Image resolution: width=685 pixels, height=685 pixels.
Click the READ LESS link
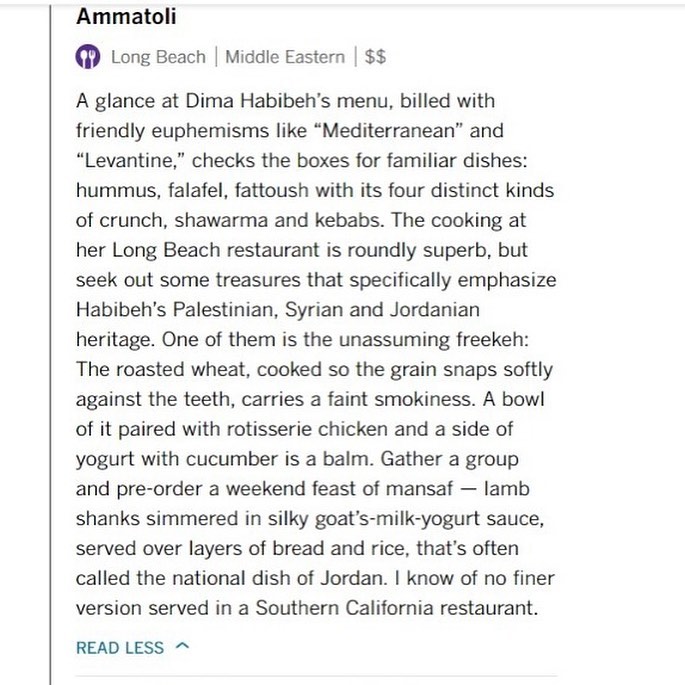120,647
